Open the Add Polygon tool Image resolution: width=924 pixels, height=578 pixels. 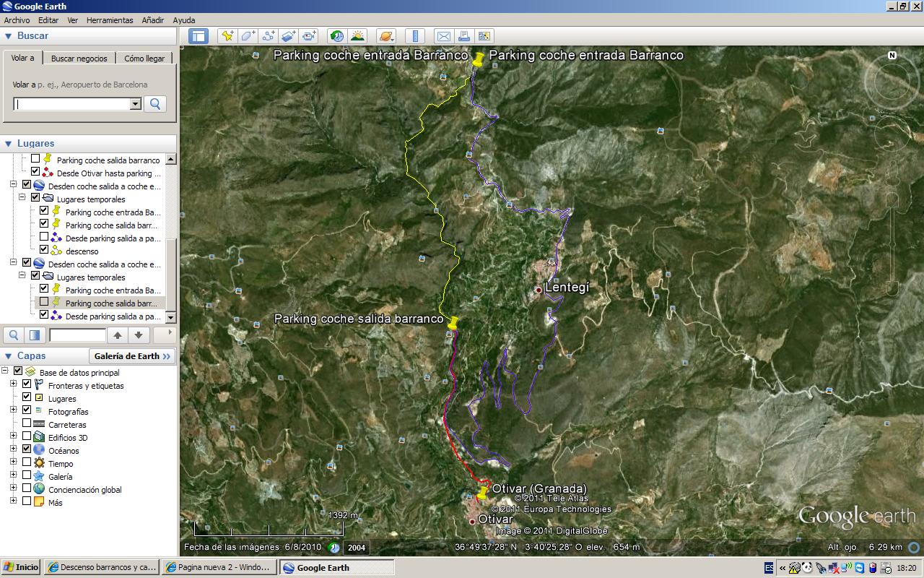pos(247,35)
